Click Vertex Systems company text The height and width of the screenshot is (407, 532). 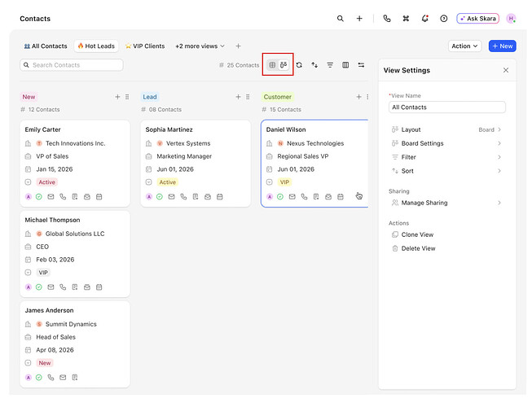click(188, 143)
